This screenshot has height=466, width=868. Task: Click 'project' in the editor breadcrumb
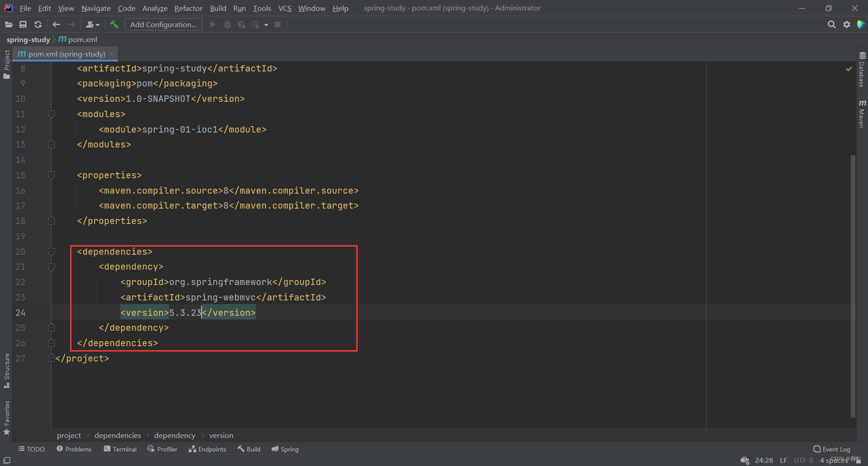(69, 435)
